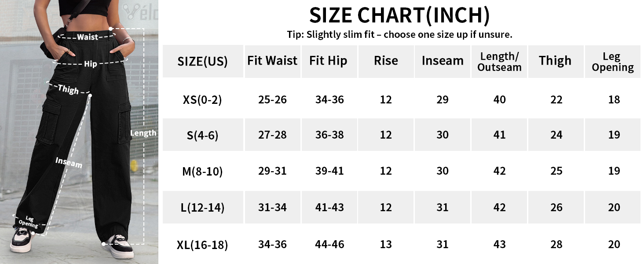This screenshot has width=644, height=264.
Task: Click the Rise column header
Action: click(x=386, y=61)
